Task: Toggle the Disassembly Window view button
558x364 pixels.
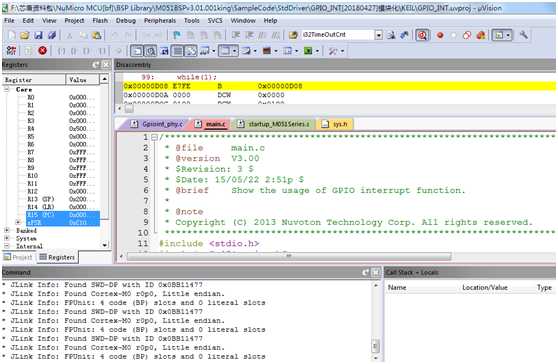Action: click(151, 51)
